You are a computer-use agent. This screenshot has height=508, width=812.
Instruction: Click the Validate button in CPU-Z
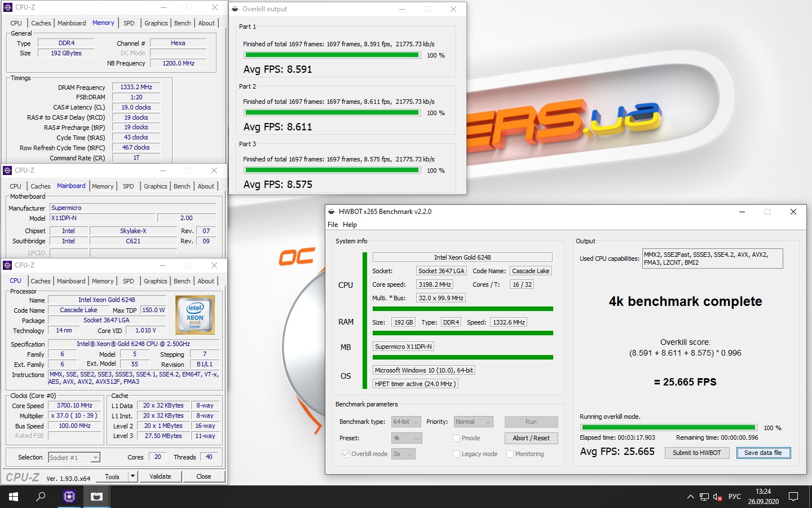click(x=160, y=476)
